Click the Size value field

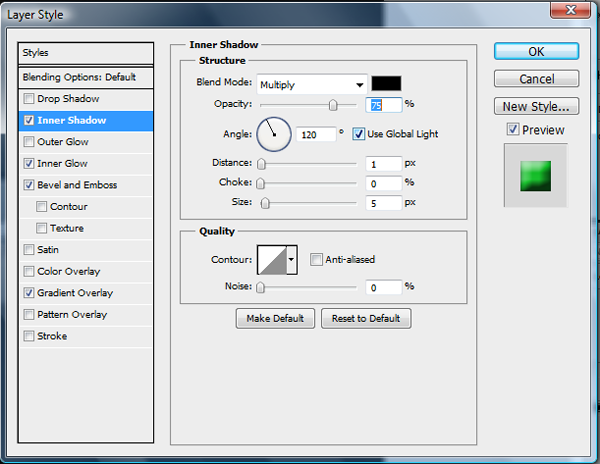pos(384,203)
